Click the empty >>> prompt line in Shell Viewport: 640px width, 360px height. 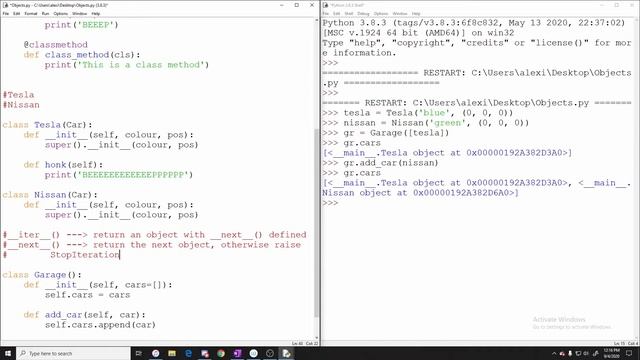330,203
